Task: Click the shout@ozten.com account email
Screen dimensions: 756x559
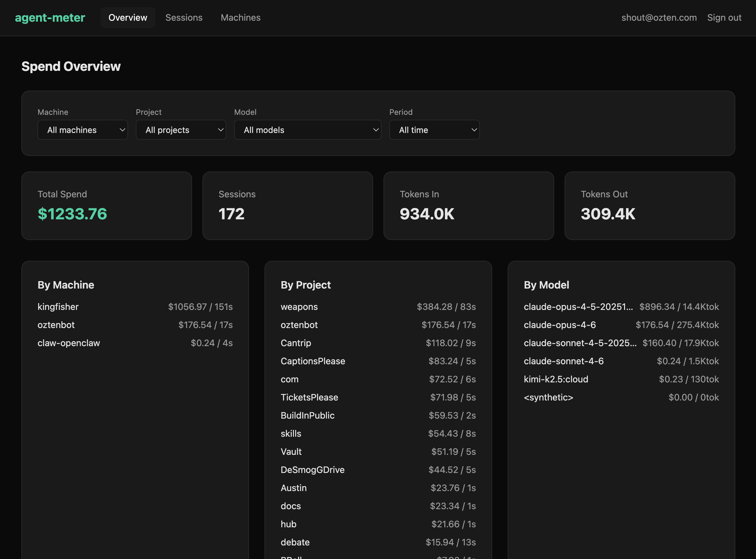Action: click(x=659, y=17)
